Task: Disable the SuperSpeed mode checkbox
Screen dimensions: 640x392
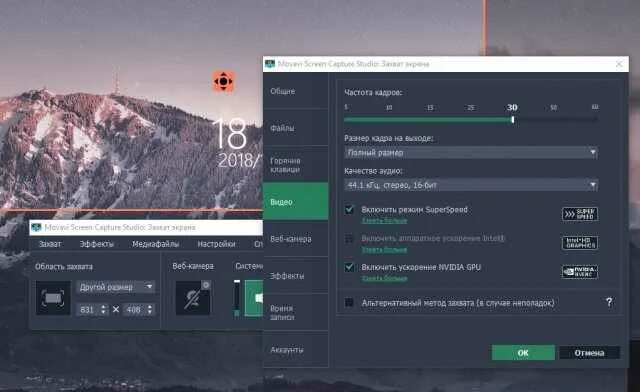Action: (349, 210)
